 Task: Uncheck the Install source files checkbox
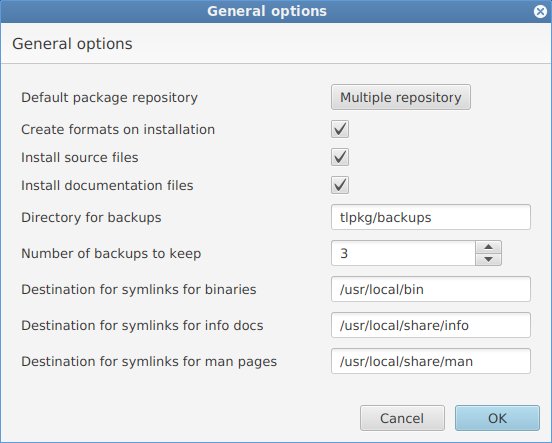pyautogui.click(x=340, y=157)
